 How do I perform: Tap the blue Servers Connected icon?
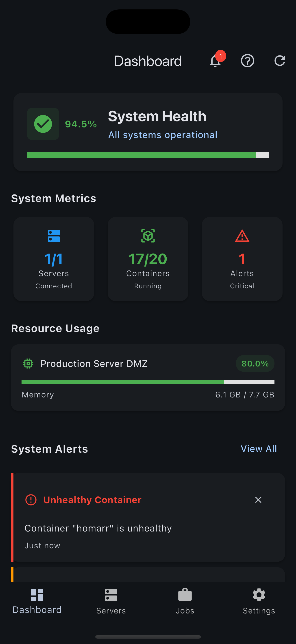[x=54, y=236]
